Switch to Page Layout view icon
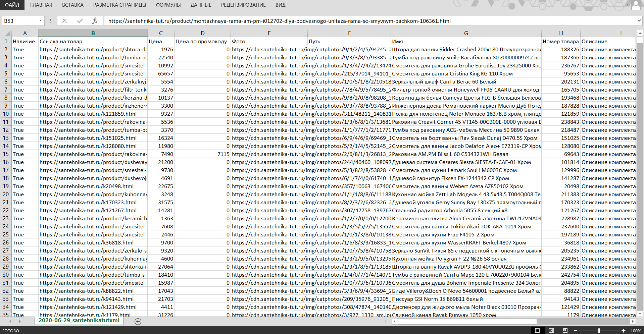 point(551,331)
